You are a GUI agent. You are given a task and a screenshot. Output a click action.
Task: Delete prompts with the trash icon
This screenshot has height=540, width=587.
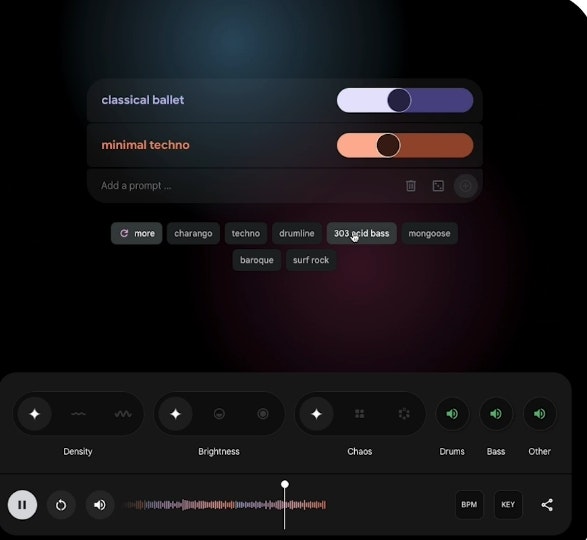tap(411, 186)
